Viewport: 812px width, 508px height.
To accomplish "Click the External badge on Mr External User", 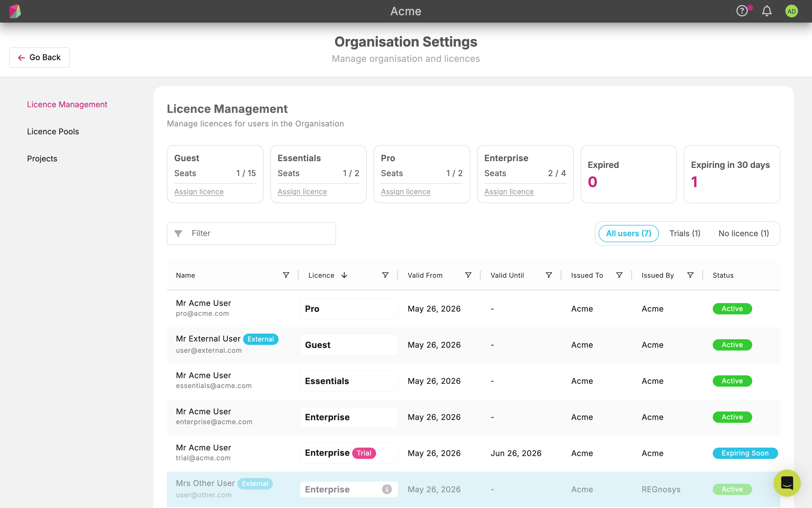I will [261, 339].
